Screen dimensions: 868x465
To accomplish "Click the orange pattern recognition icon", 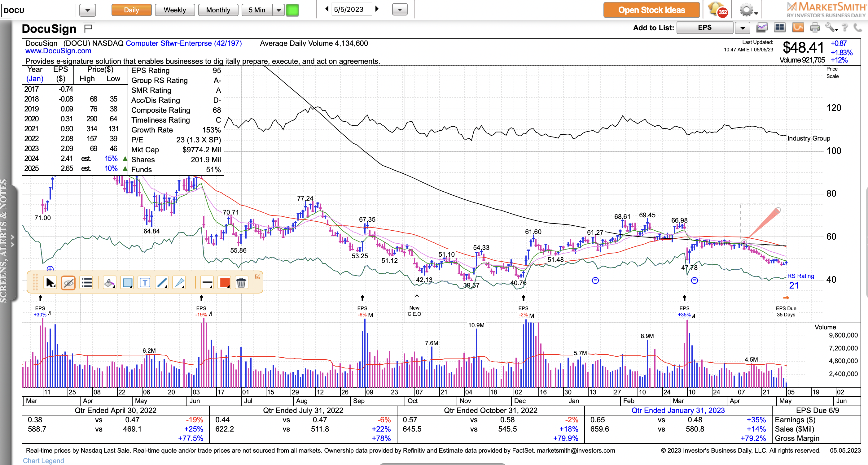I will pyautogui.click(x=798, y=28).
